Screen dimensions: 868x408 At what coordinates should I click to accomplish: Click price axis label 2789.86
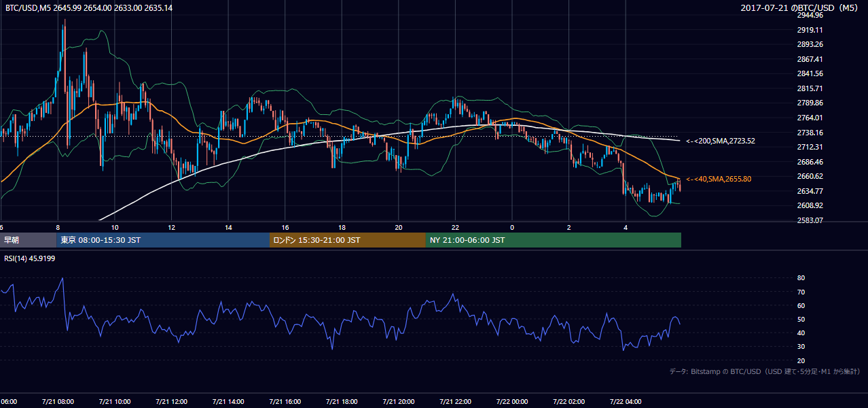(x=810, y=103)
